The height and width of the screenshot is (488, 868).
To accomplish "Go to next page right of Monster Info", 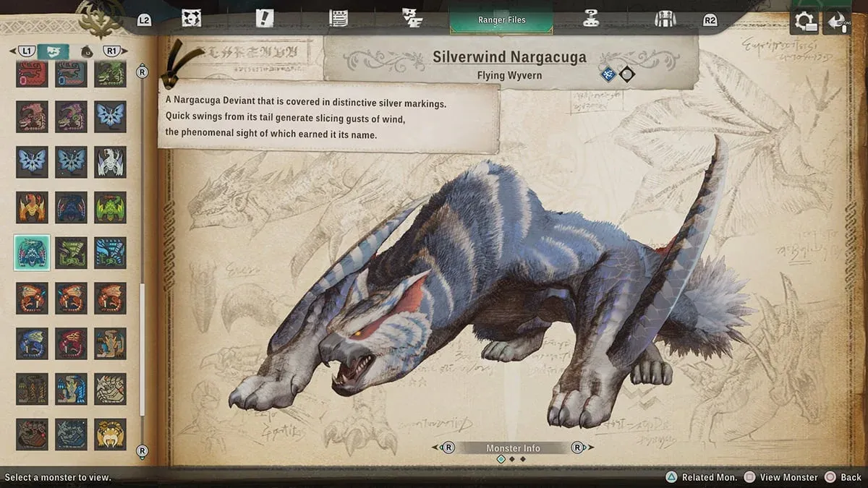I will tap(578, 448).
